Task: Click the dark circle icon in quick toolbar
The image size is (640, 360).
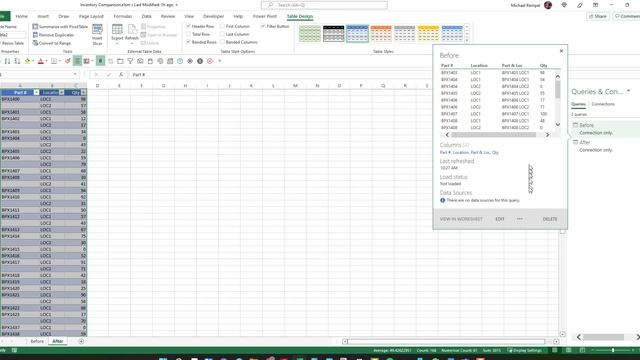Action: pyautogui.click(x=200, y=61)
